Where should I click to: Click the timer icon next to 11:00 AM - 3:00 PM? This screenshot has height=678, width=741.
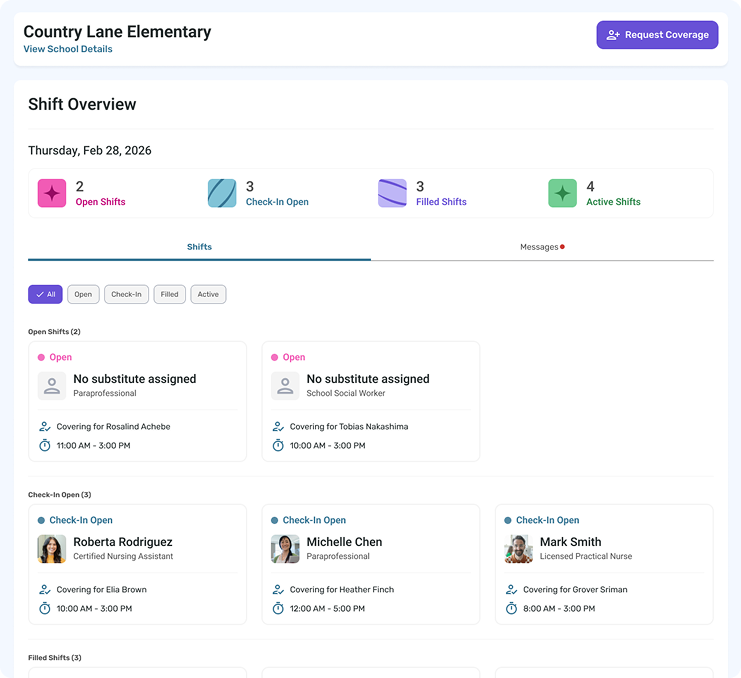tap(45, 445)
